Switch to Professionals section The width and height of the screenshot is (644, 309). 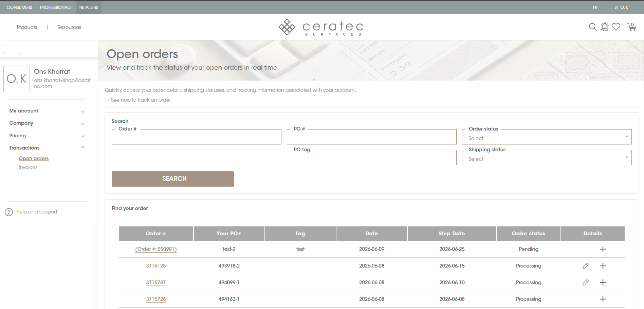coord(56,7)
